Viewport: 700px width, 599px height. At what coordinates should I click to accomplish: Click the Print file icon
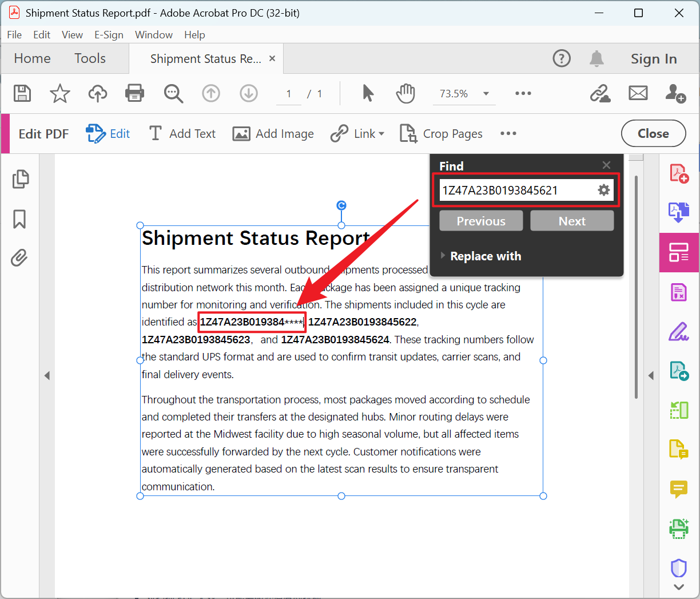tap(134, 93)
